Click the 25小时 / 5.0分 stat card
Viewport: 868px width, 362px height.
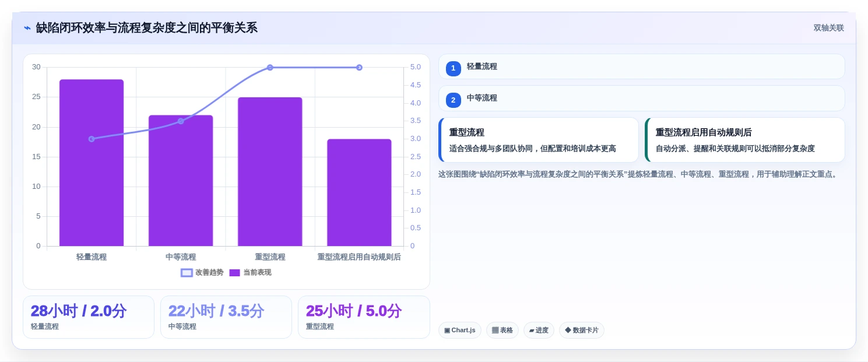[364, 317]
